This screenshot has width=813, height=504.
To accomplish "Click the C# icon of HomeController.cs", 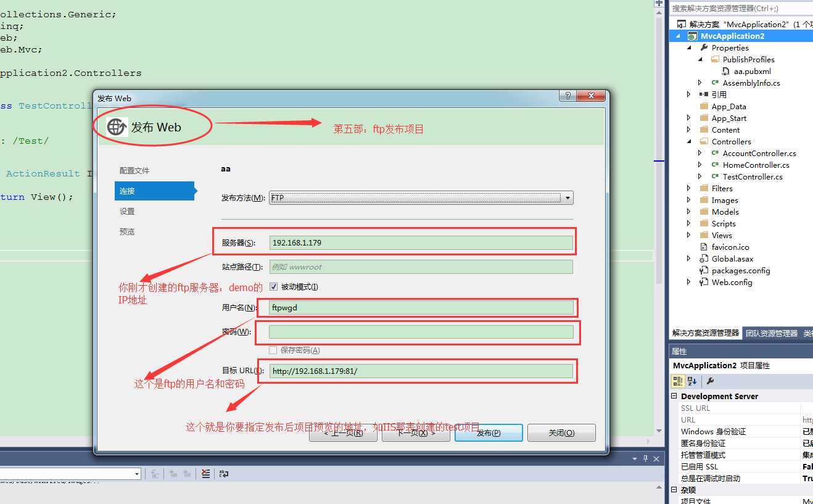I will click(x=715, y=165).
